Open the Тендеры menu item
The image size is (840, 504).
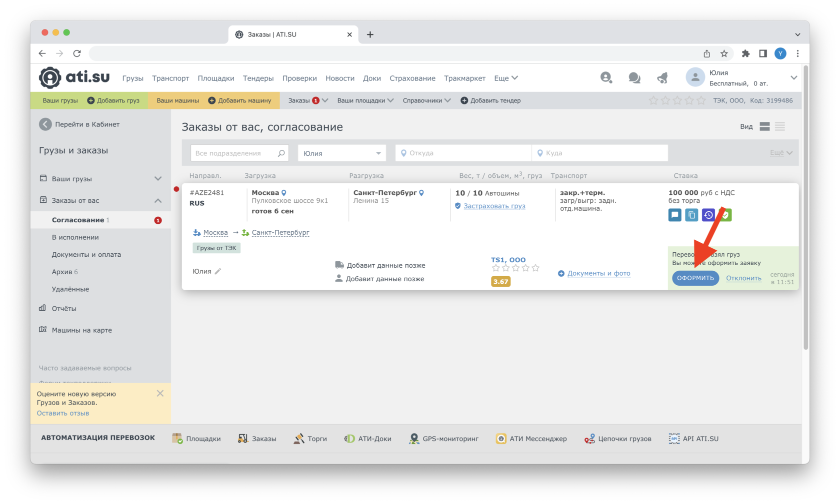point(258,78)
